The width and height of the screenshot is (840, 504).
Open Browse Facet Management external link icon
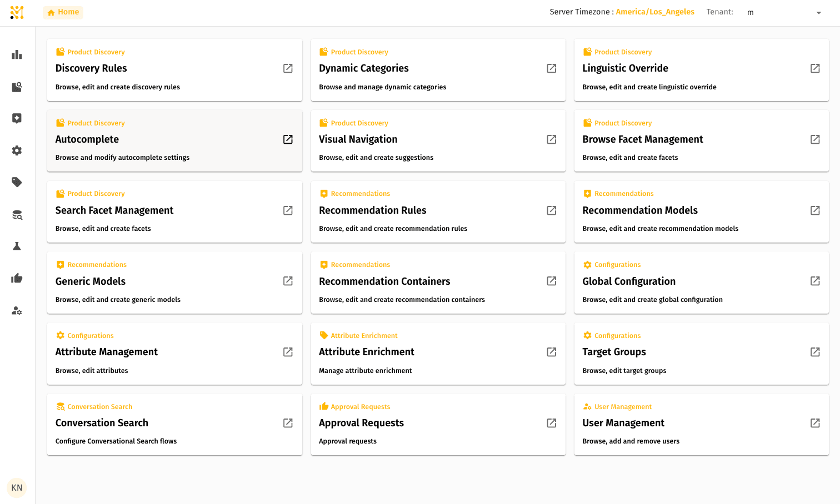815,139
